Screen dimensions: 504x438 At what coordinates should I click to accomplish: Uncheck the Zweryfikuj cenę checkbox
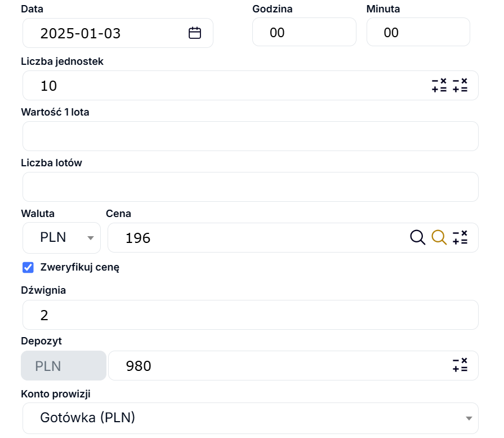point(28,267)
